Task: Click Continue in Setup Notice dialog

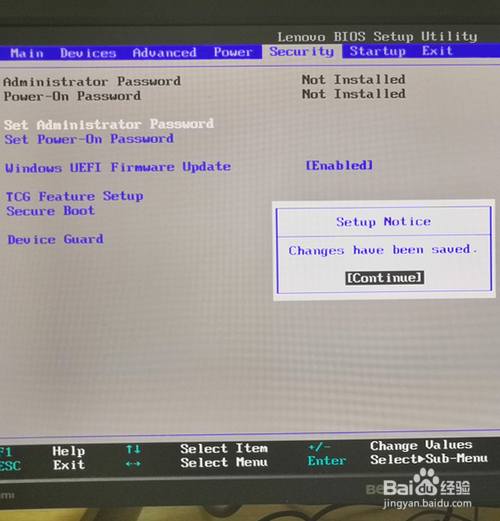Action: (384, 278)
